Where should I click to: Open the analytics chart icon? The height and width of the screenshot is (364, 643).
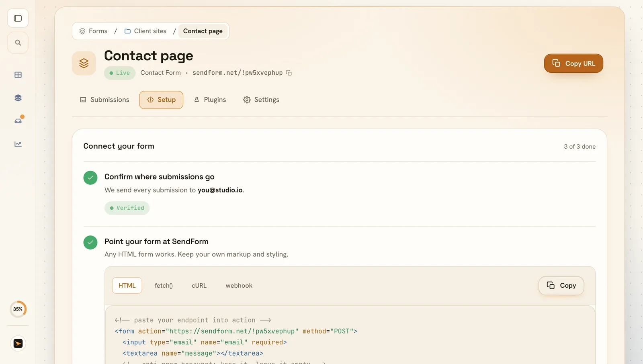(x=18, y=144)
